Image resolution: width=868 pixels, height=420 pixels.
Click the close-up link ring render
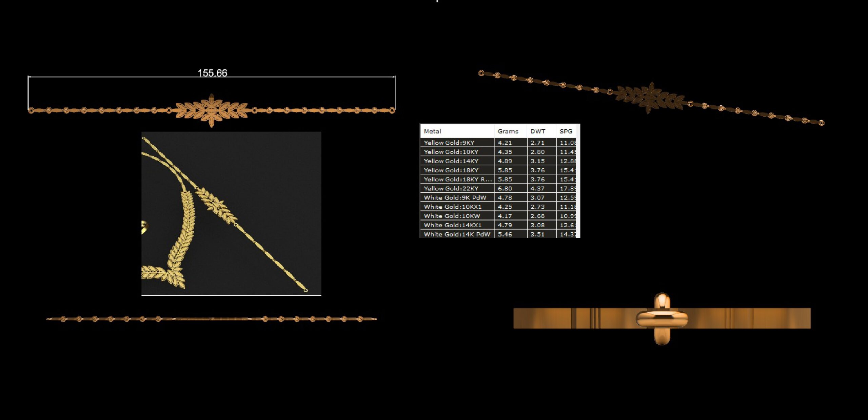point(662,318)
